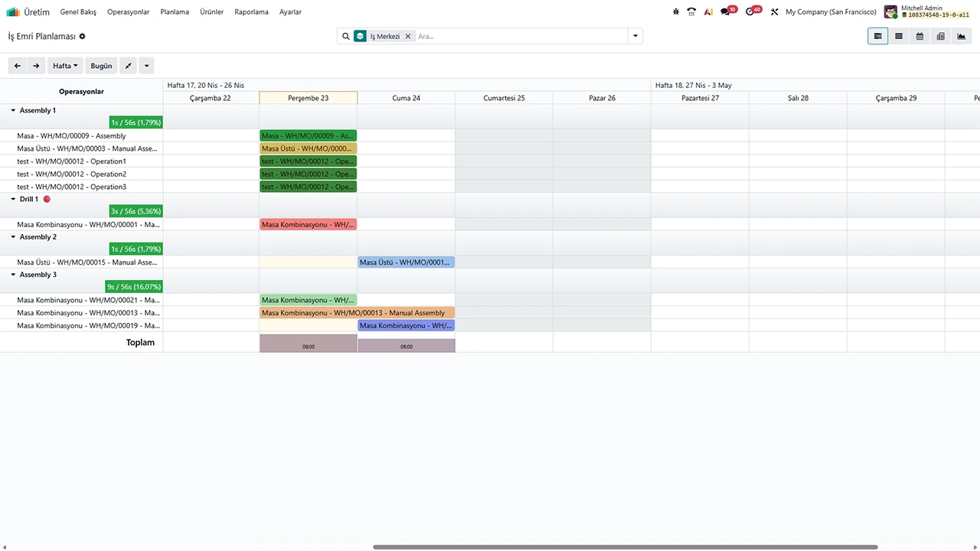Open the purple Masa Kombinasyonu pill on Cuma 24
Screen dimensions: 980x551
pos(406,325)
